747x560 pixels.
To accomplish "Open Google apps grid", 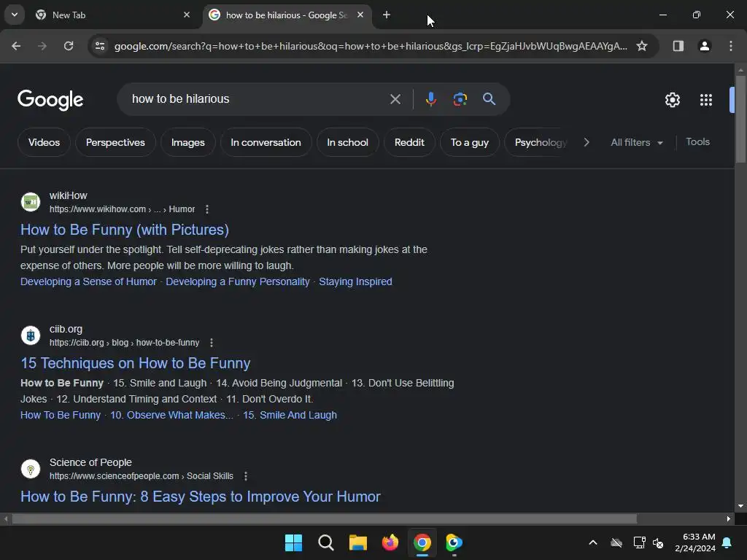I will pos(706,100).
